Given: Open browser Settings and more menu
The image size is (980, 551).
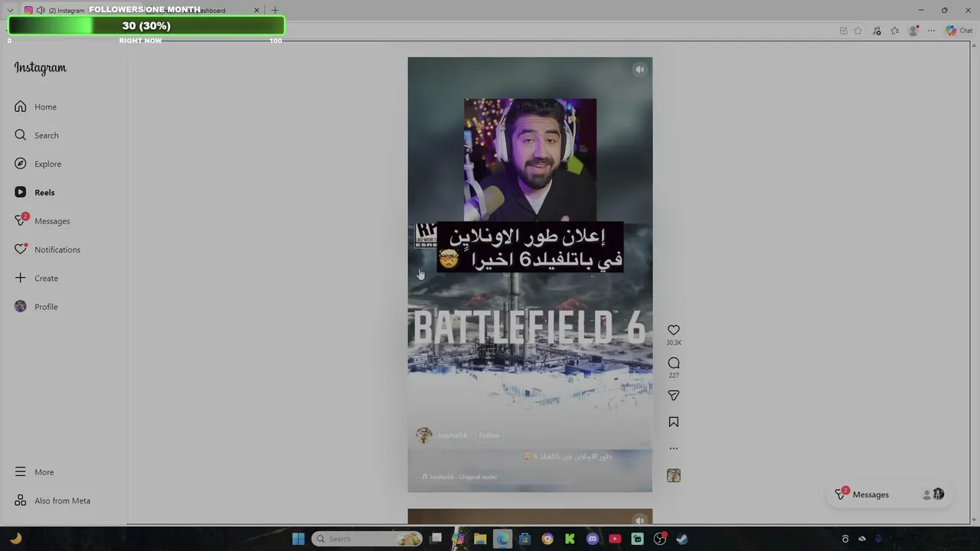Looking at the screenshot, I should pos(931,31).
